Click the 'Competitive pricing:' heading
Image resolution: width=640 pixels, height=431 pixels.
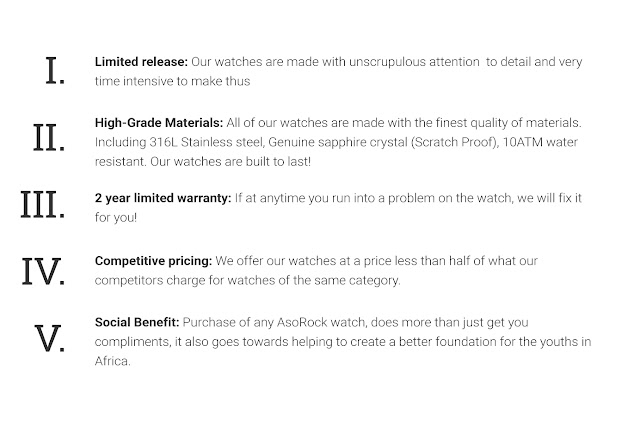pos(153,261)
